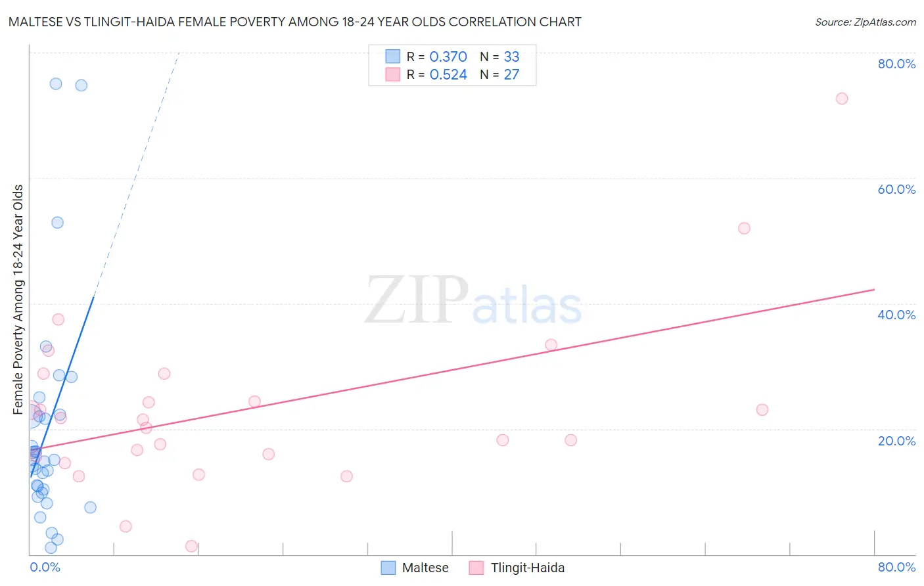Toggle the Maltese series legend label
This screenshot has width=924, height=586.
425,568
